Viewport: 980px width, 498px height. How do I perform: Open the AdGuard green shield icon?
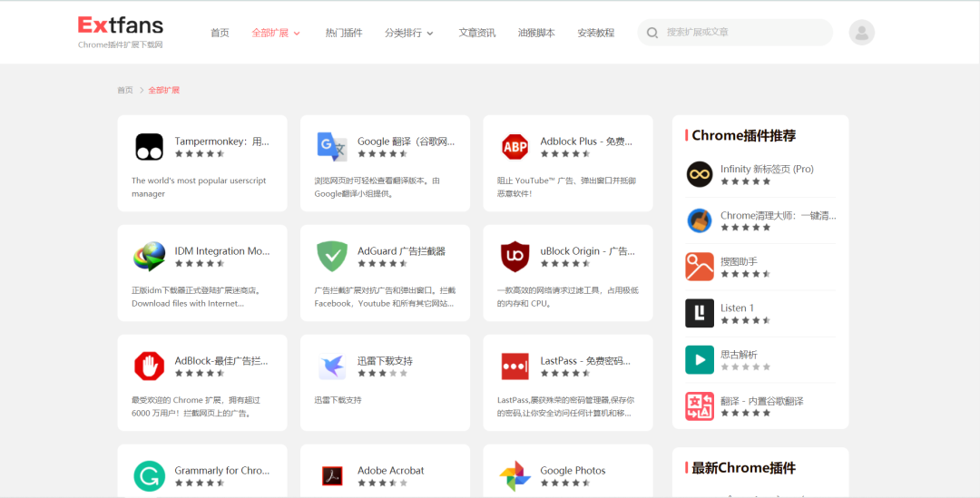pos(332,257)
